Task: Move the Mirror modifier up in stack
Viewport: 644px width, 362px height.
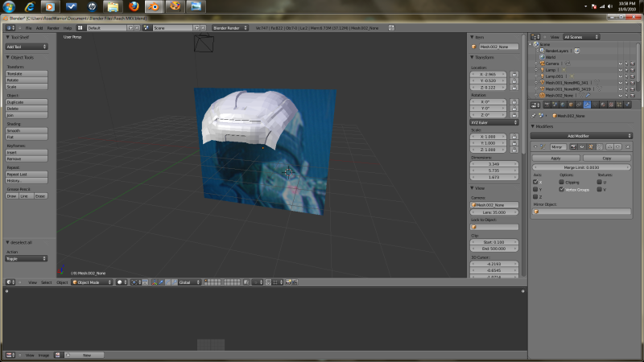Action: coord(609,147)
